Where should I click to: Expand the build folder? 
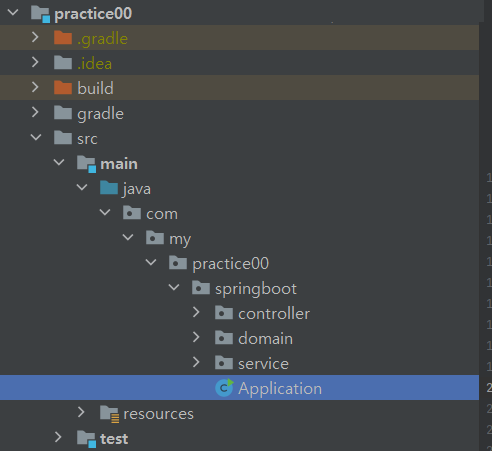pos(35,87)
